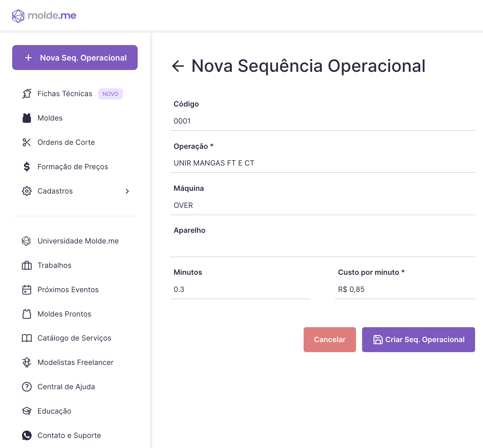Open Universidade Molde.me

click(x=75, y=241)
